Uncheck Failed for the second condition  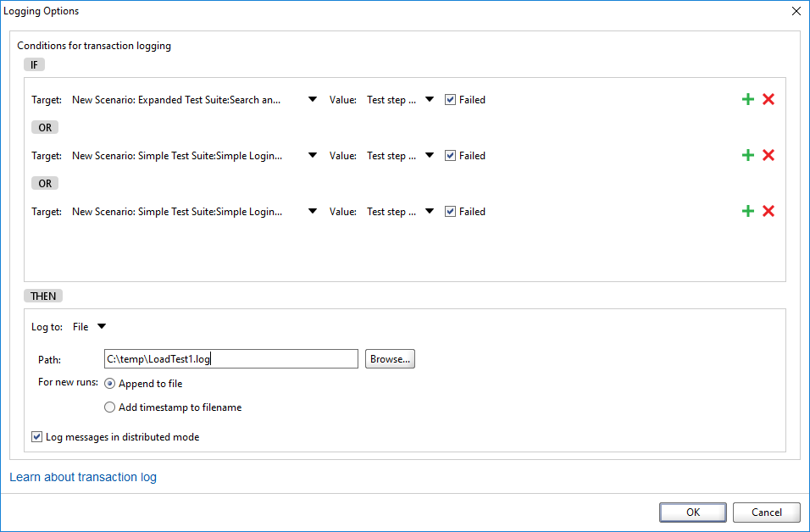(450, 155)
